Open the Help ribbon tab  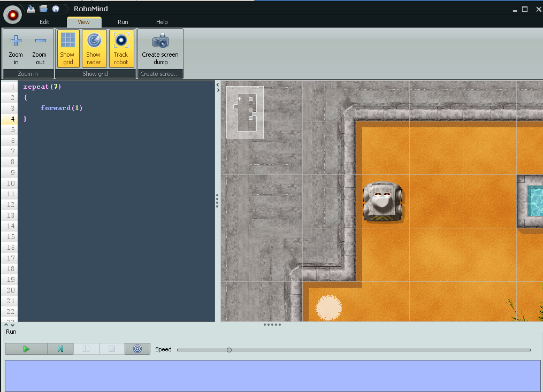click(162, 22)
